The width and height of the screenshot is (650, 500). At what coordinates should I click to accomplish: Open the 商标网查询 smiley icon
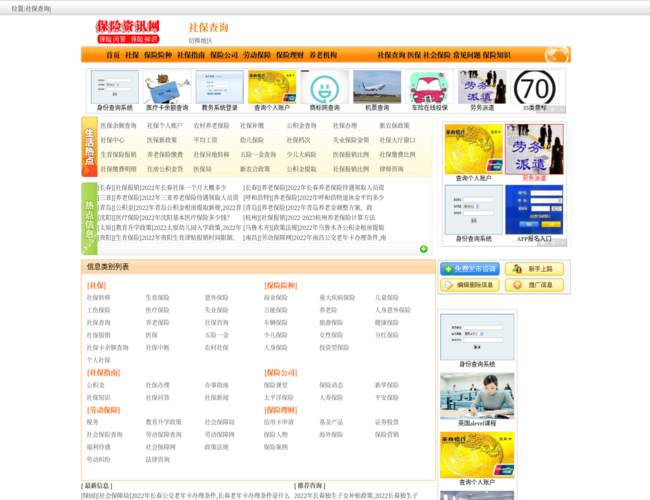325,87
